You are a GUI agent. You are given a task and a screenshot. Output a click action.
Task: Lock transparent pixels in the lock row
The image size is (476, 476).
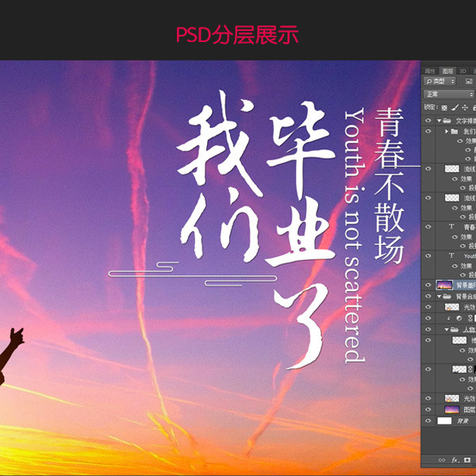click(x=444, y=107)
